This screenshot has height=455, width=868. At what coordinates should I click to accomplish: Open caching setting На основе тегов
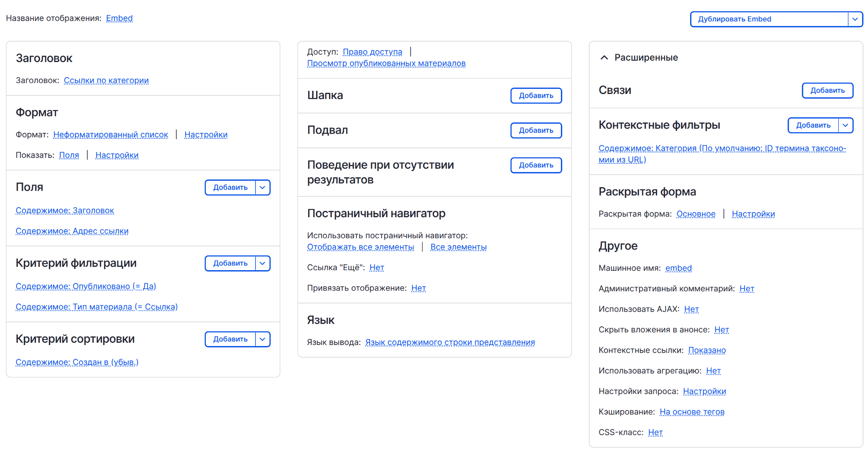[692, 412]
